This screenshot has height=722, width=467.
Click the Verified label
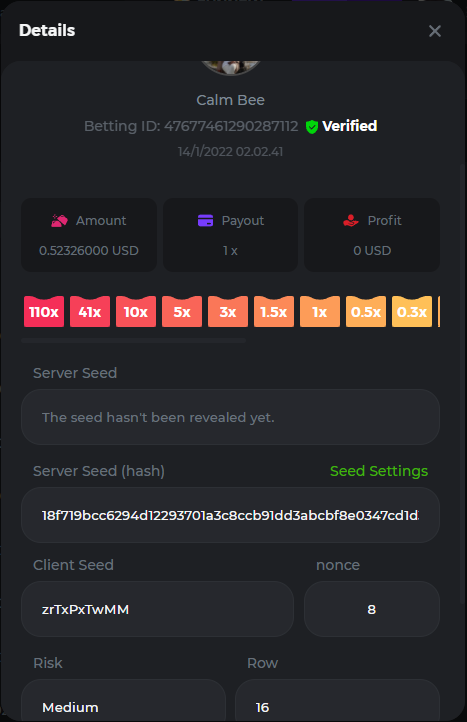click(350, 126)
